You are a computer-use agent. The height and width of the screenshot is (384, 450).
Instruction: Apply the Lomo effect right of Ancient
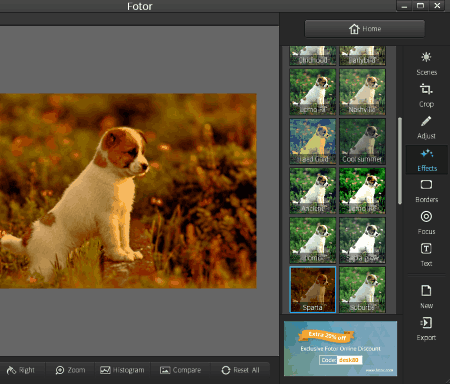[362, 191]
